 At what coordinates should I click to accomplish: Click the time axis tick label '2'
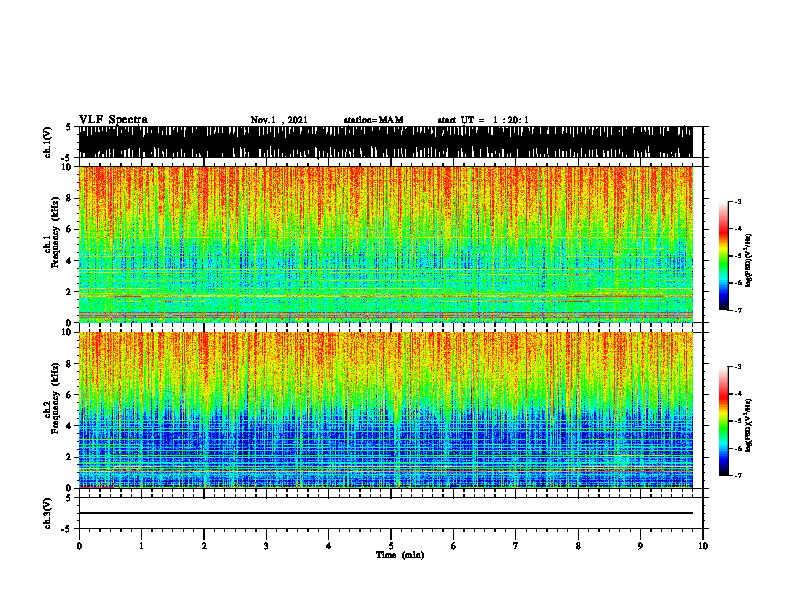click(x=204, y=546)
